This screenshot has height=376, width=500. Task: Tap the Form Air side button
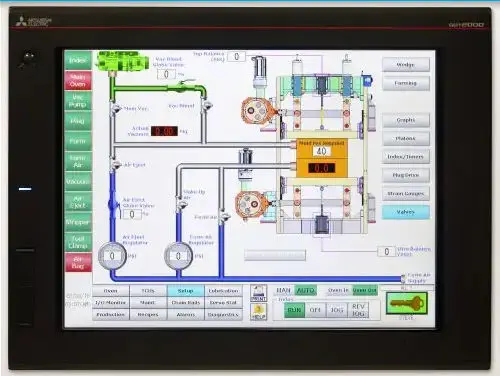[x=78, y=161]
